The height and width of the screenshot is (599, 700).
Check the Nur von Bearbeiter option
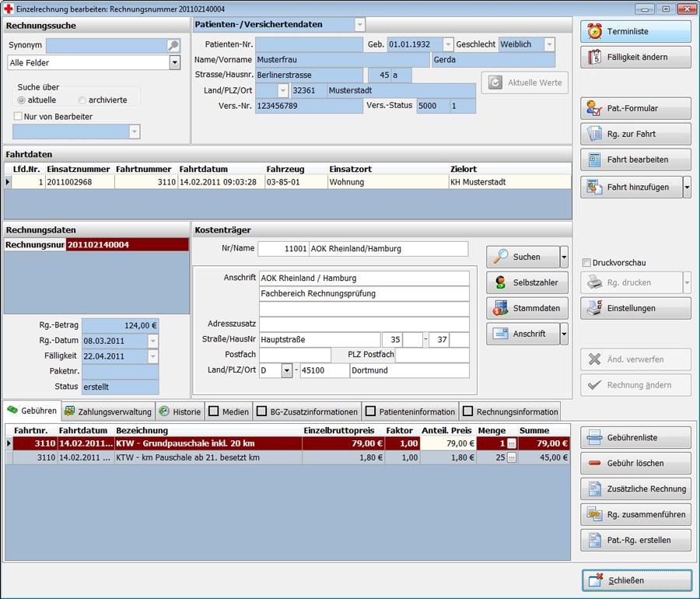(18, 117)
